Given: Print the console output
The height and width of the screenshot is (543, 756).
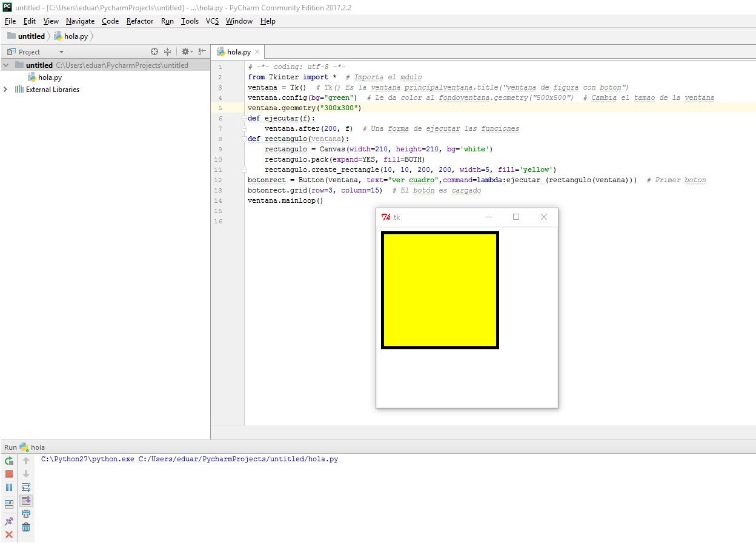Looking at the screenshot, I should tap(26, 514).
